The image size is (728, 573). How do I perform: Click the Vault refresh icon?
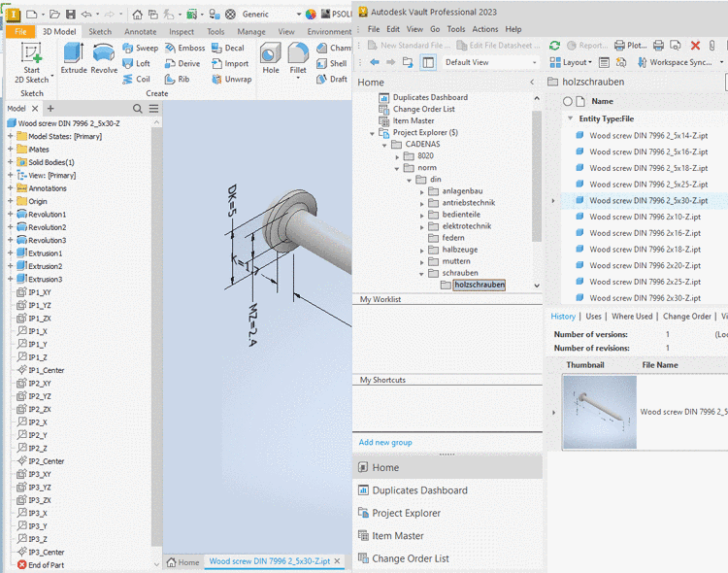554,45
